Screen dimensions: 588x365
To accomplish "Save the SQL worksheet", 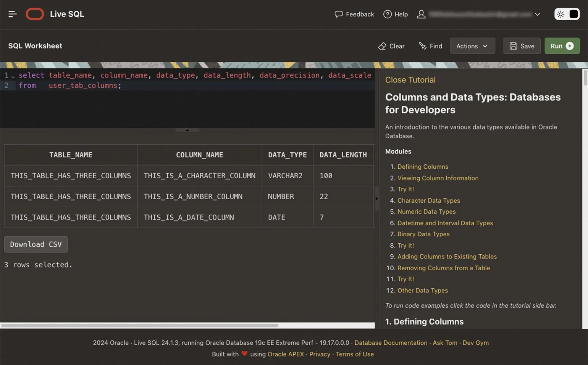I will click(x=522, y=46).
